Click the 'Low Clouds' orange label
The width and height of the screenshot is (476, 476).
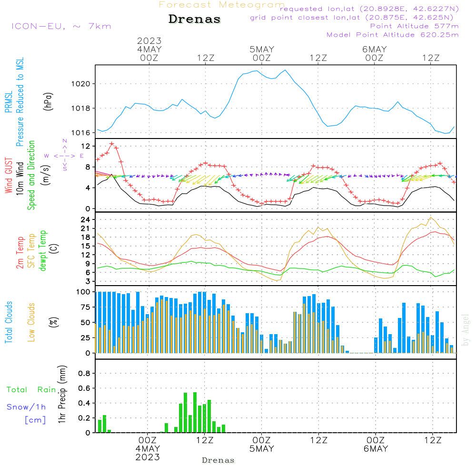(31, 322)
